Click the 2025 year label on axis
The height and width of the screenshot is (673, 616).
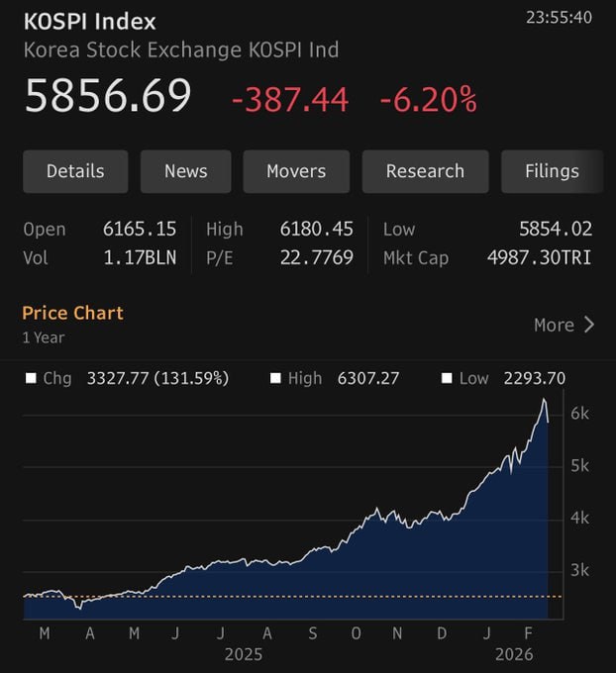click(x=244, y=654)
